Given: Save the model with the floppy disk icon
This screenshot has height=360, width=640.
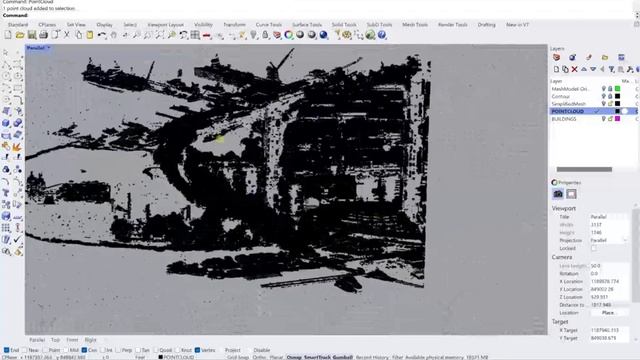Looking at the screenshot, I should point(31,36).
